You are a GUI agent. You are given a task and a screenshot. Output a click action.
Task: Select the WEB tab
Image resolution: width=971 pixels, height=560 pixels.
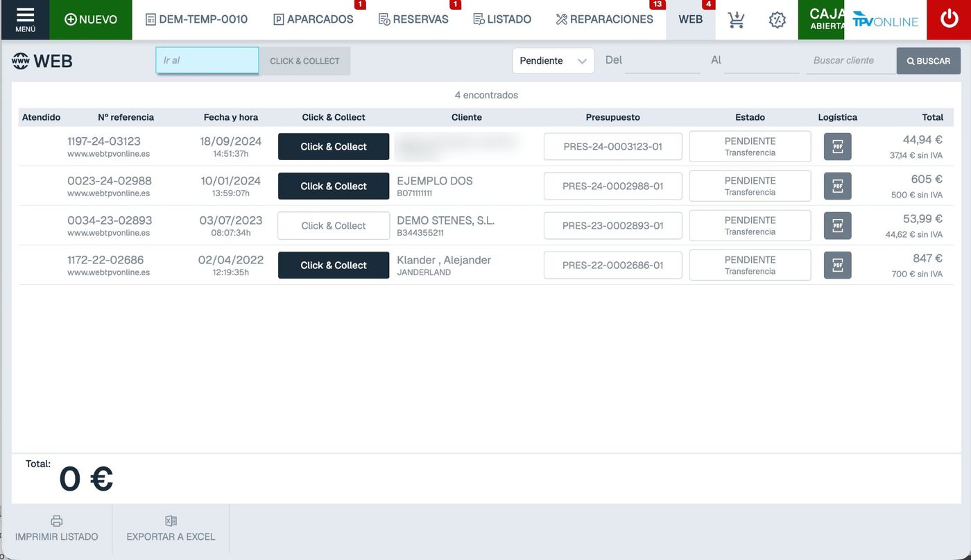(691, 19)
